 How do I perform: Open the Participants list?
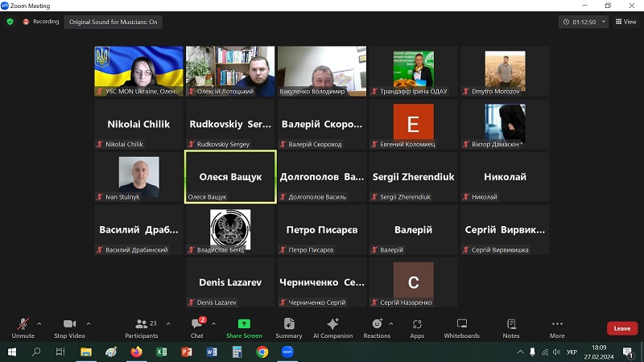[141, 327]
